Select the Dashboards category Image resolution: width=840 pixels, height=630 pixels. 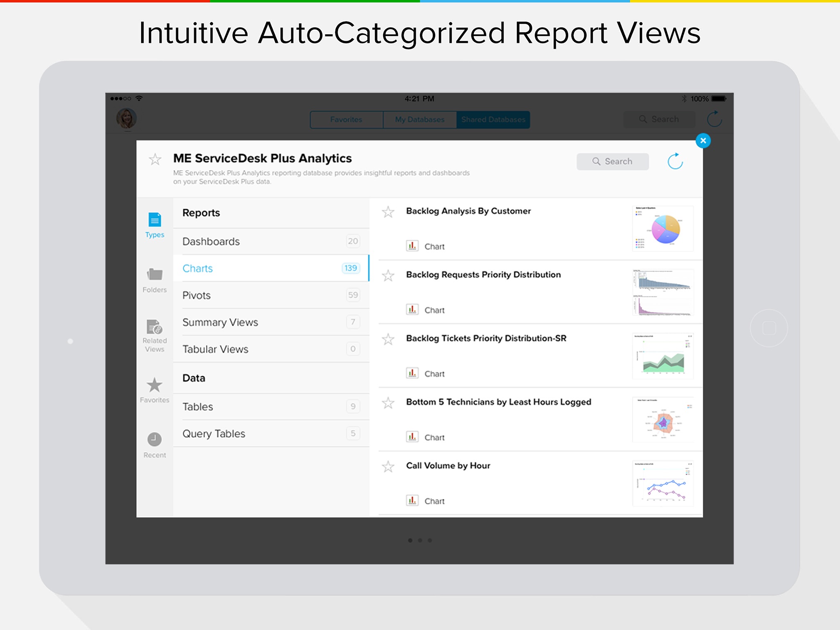tap(271, 242)
